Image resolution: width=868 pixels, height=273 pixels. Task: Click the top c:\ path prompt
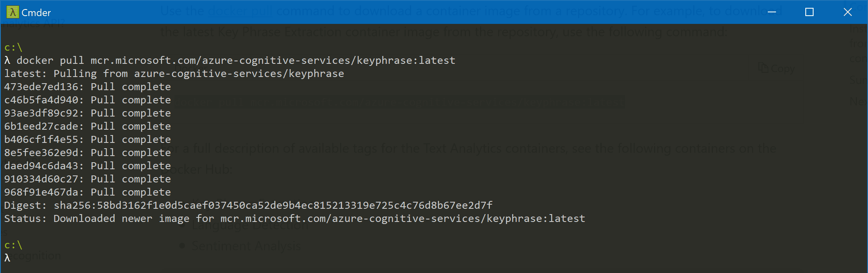[x=13, y=48]
